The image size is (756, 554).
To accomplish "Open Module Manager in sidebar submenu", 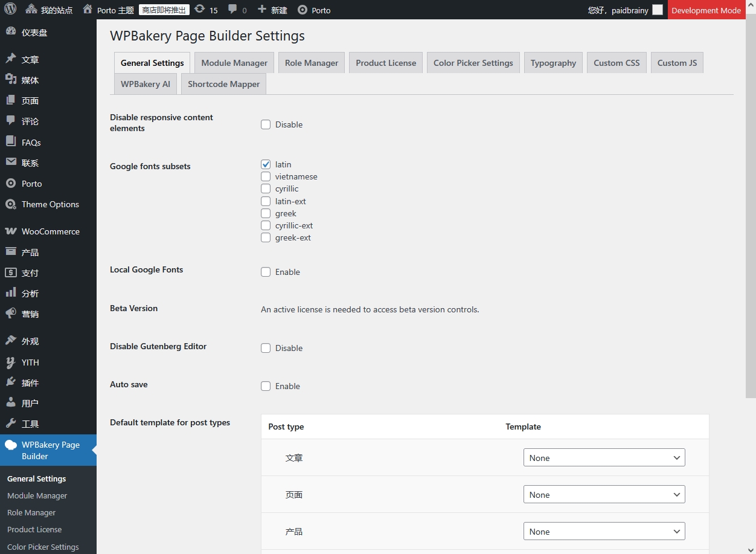I will (x=37, y=495).
